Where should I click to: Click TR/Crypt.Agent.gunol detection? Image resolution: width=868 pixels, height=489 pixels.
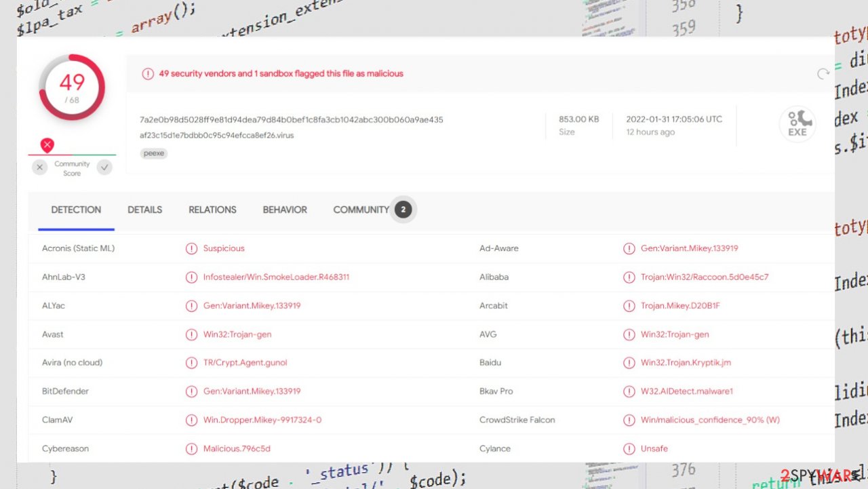[x=245, y=363]
